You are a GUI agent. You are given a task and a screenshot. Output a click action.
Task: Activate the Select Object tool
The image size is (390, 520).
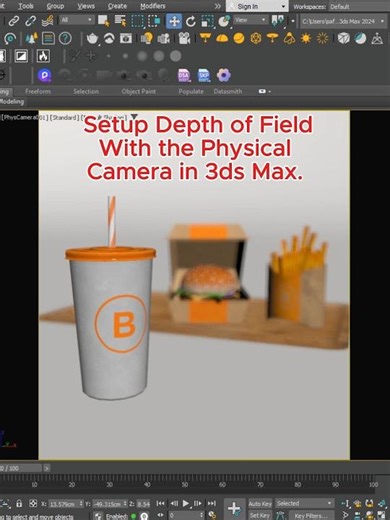tap(104, 21)
